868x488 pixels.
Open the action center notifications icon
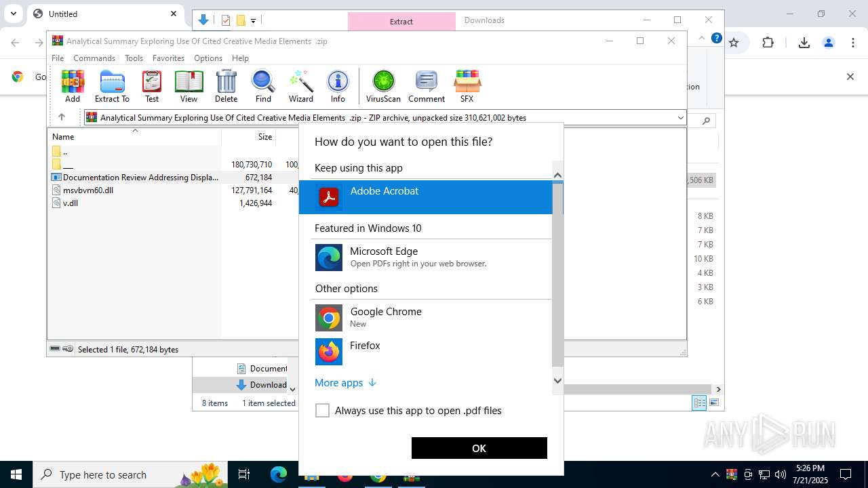846,474
